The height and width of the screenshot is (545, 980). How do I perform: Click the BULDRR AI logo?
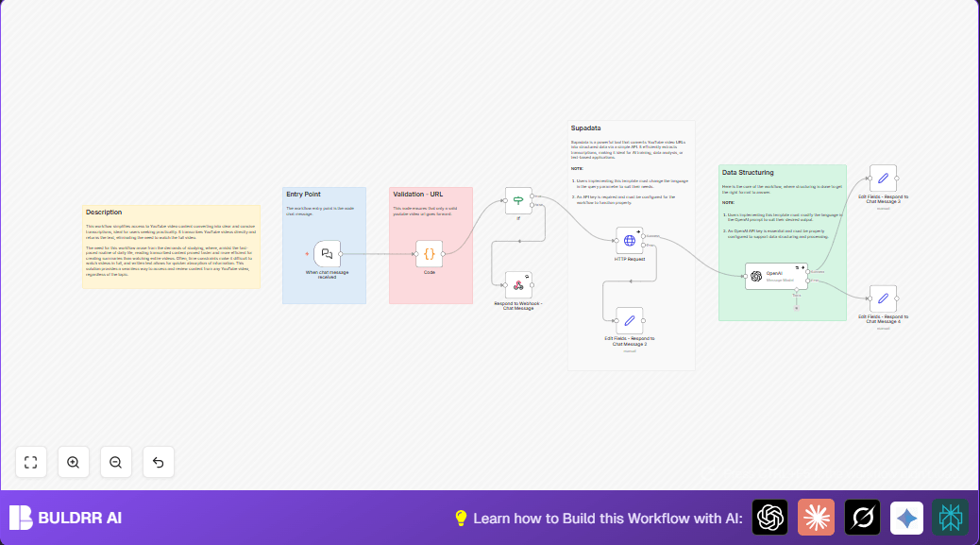click(x=66, y=518)
